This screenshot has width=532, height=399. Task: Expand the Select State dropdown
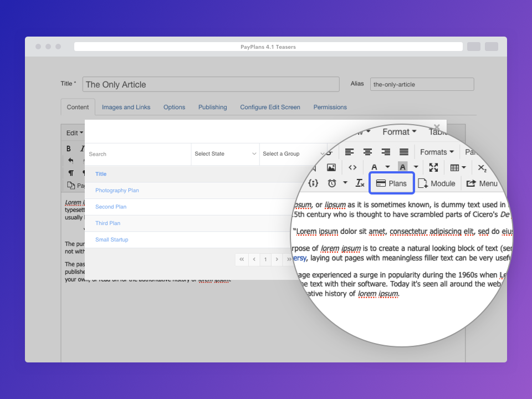coord(225,154)
